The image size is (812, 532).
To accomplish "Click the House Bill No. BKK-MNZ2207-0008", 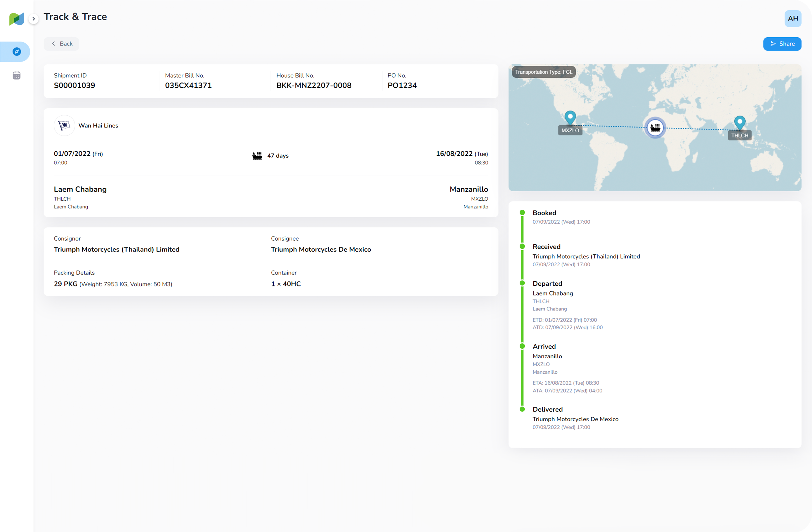I will [x=313, y=85].
